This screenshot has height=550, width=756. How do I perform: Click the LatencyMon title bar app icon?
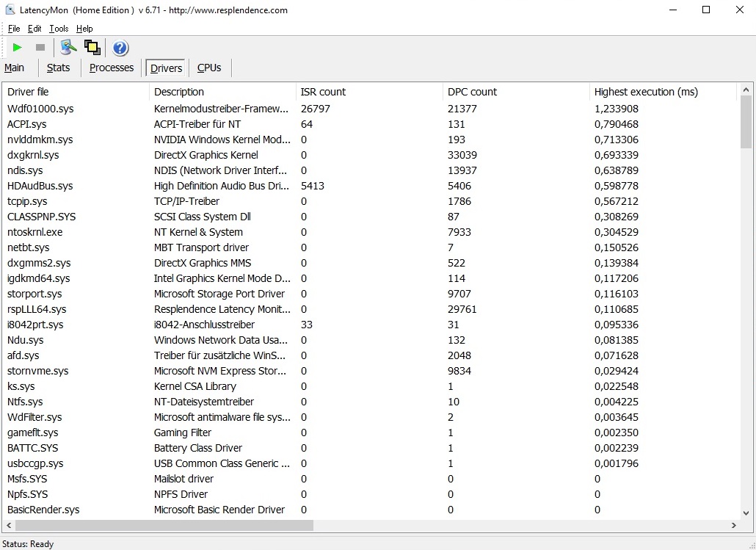tap(10, 10)
